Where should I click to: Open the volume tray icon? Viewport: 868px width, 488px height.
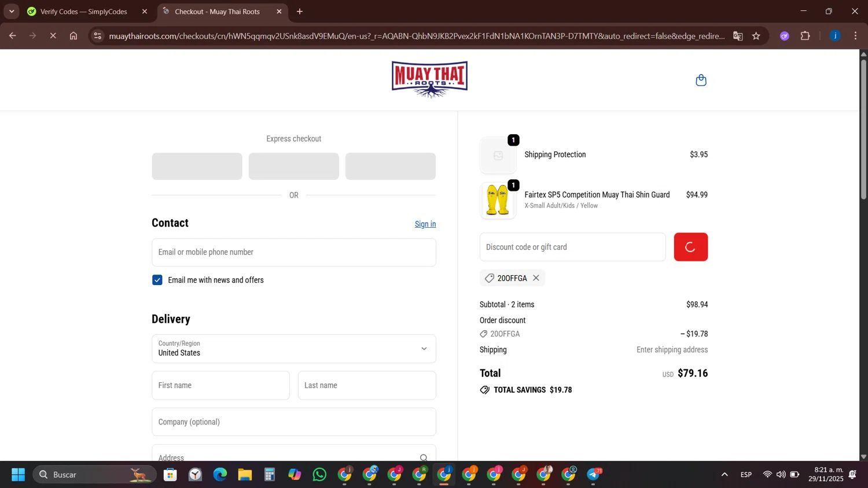(781, 475)
